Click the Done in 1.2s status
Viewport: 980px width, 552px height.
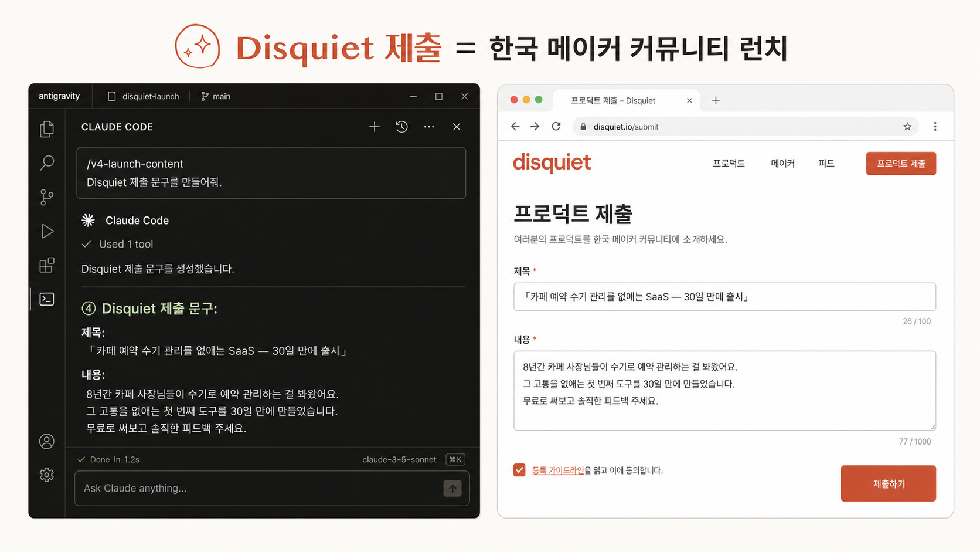pyautogui.click(x=108, y=459)
